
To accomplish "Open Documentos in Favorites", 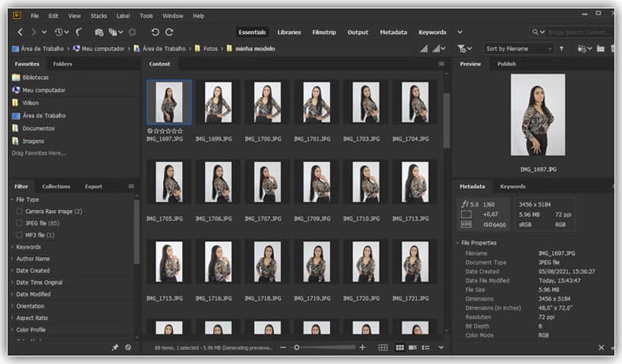I will click(x=38, y=128).
